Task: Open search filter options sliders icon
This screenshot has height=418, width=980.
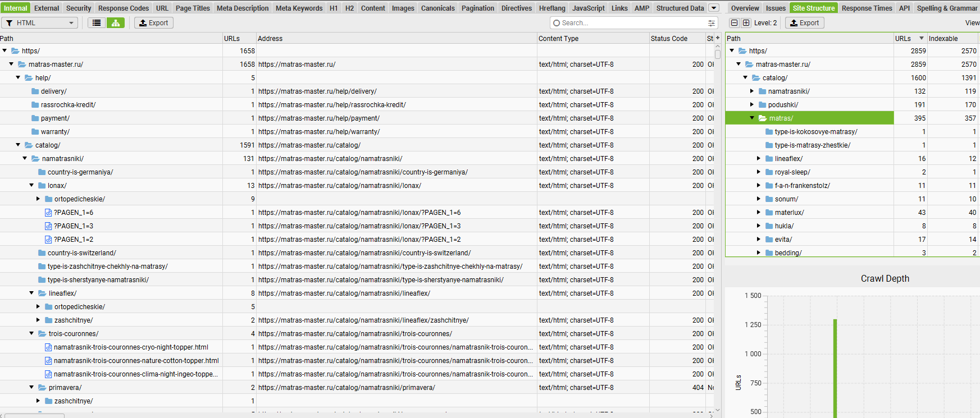Action: (x=712, y=23)
